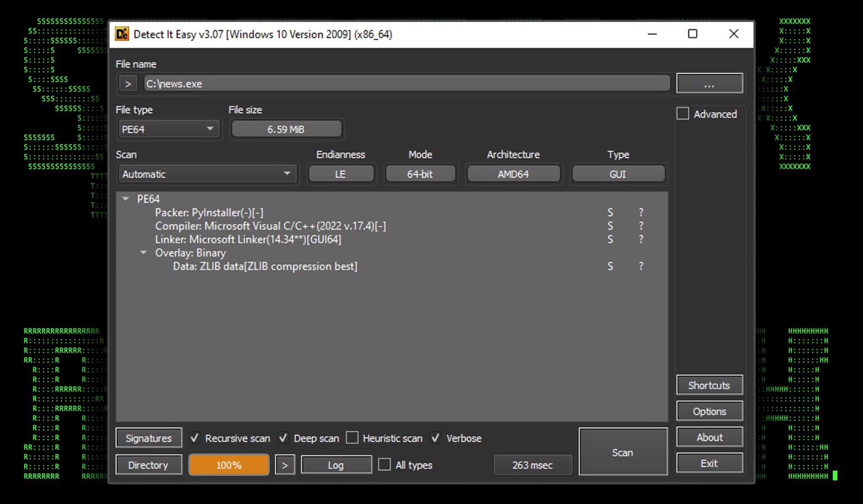This screenshot has height=504, width=863.
Task: Turn on Heuristic scan
Action: pyautogui.click(x=352, y=438)
